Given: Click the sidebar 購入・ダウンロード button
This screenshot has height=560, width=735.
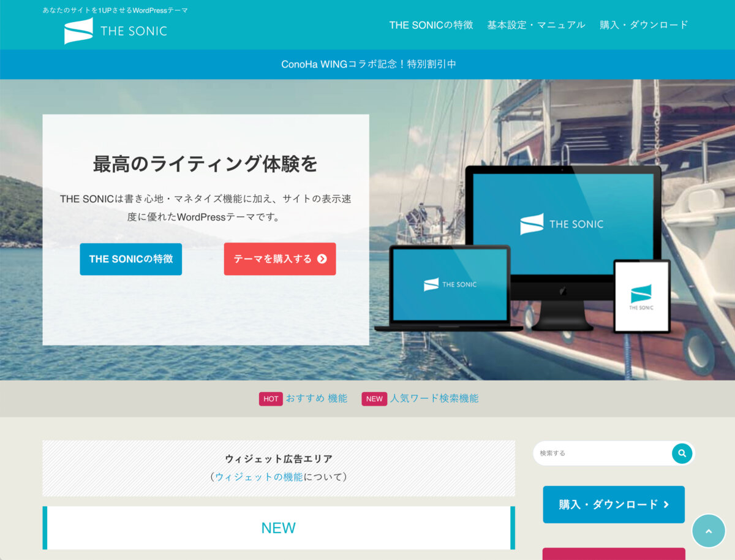Looking at the screenshot, I should 614,505.
